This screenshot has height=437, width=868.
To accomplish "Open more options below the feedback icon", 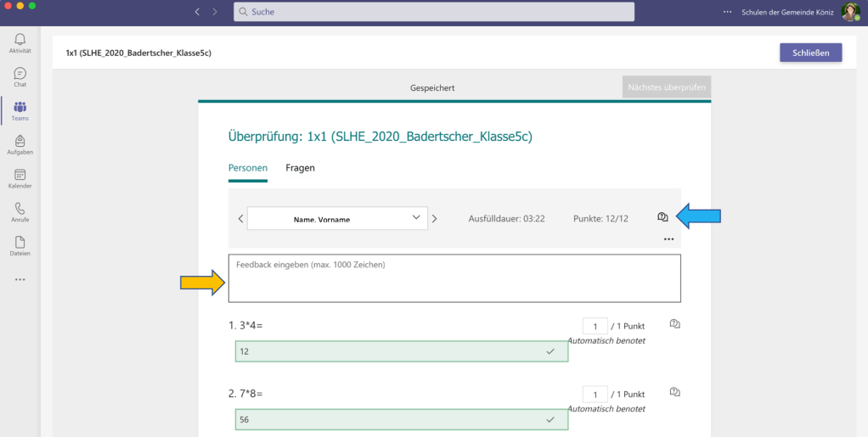I will (668, 239).
